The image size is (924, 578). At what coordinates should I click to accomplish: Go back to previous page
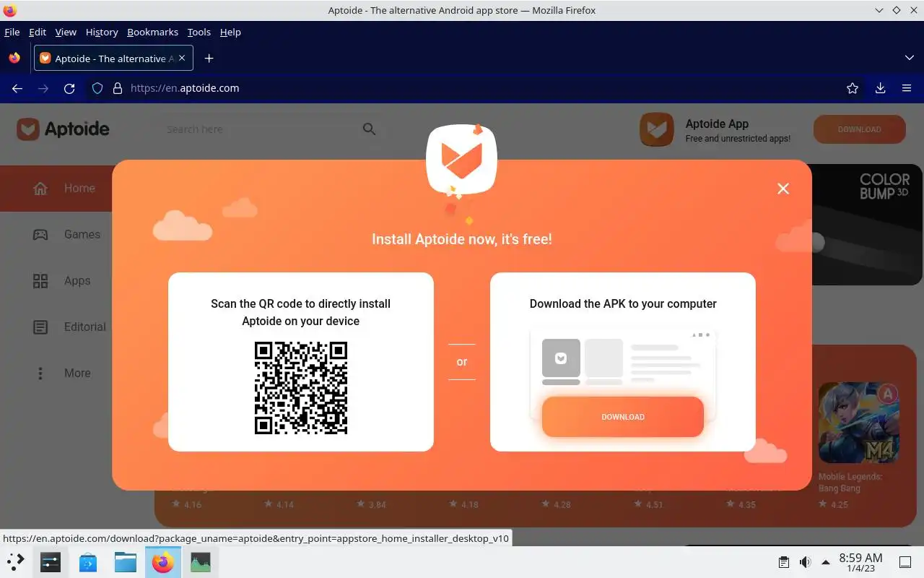17,88
